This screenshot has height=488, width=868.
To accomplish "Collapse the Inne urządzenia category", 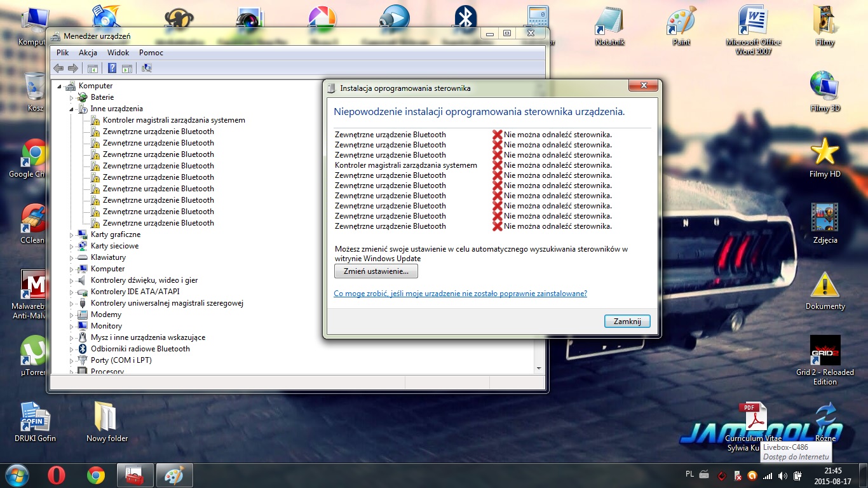I will click(x=72, y=109).
